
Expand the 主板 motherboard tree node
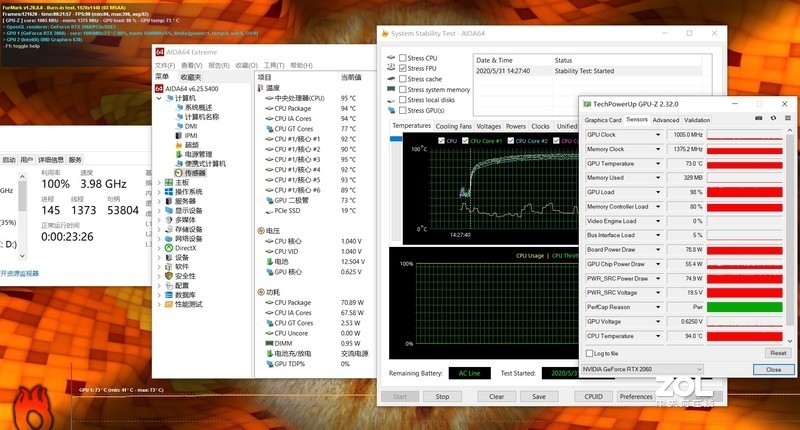pos(160,182)
